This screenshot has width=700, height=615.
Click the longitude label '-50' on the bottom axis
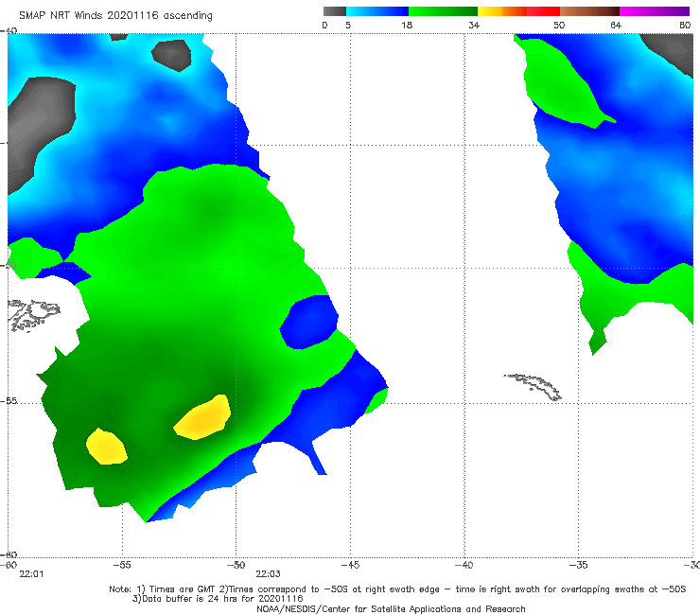click(x=236, y=565)
